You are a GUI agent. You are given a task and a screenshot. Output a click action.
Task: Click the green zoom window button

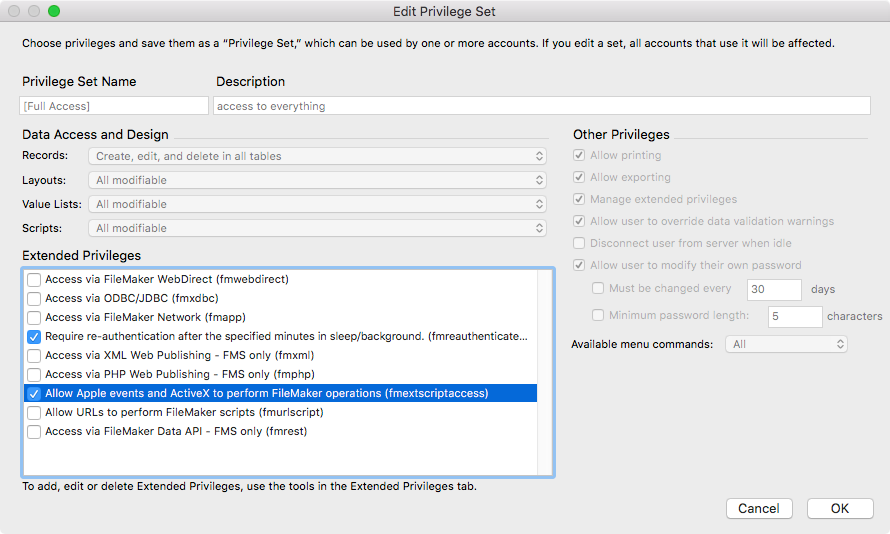(54, 11)
